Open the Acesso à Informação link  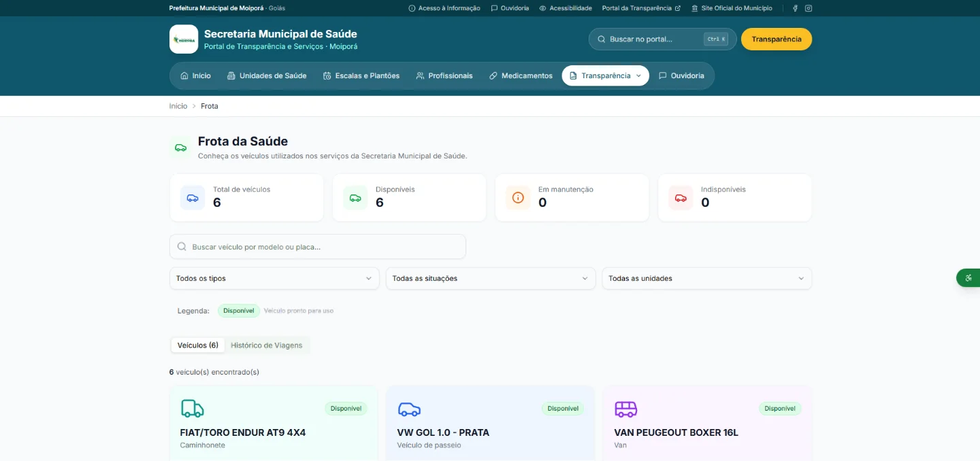coord(444,8)
